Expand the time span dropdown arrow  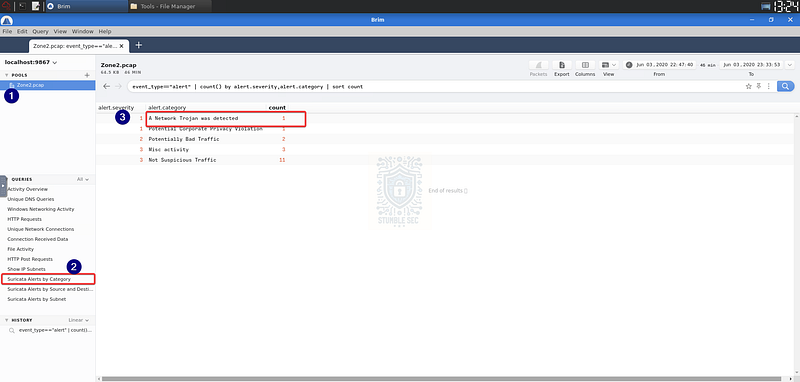pos(790,65)
